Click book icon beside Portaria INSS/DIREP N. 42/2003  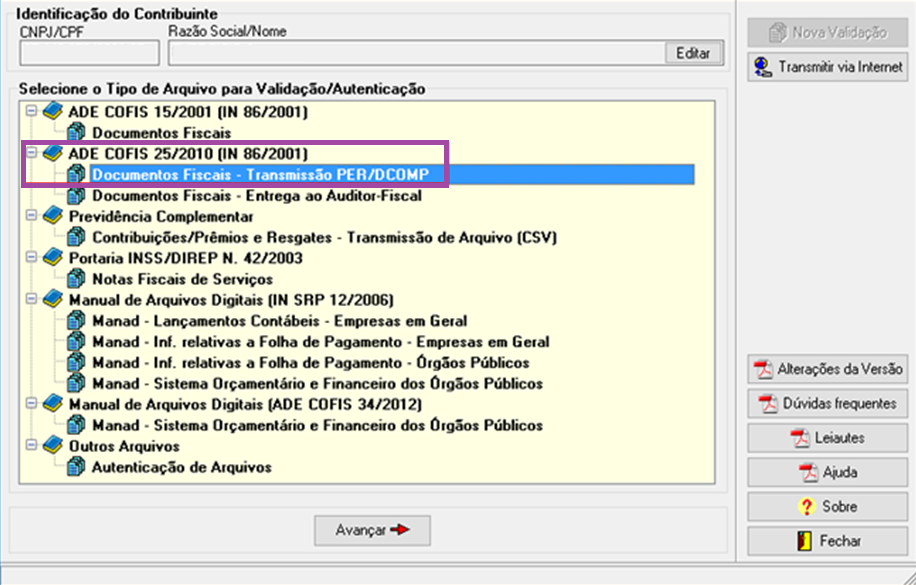53,257
